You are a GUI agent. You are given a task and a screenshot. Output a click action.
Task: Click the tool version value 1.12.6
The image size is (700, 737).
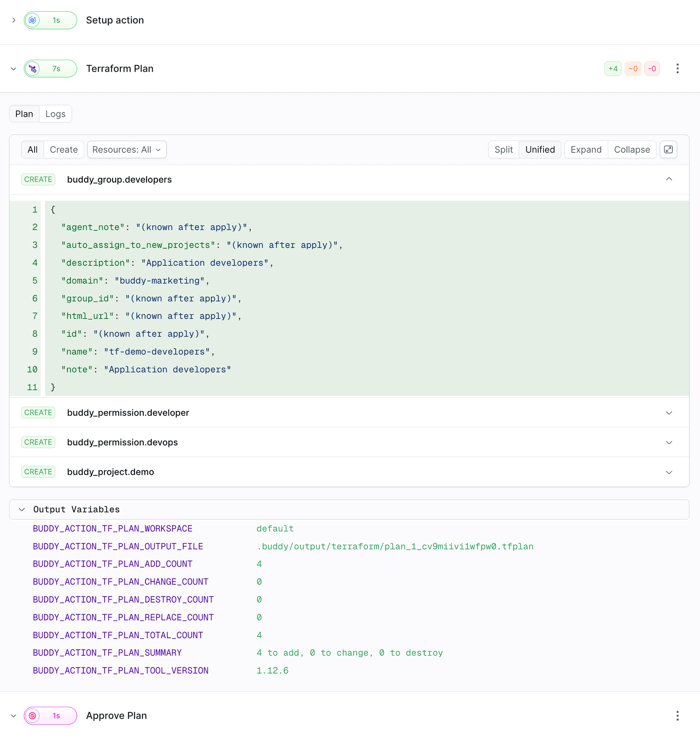click(x=272, y=670)
